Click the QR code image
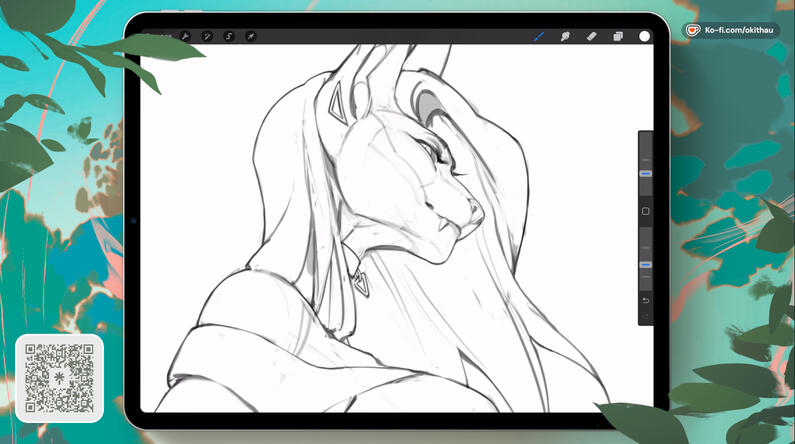 click(59, 378)
